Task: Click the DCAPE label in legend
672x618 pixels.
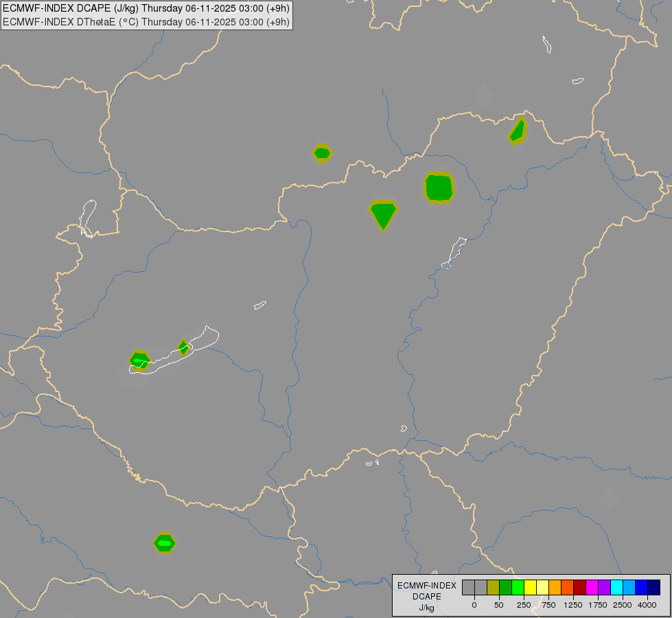Action: [427, 597]
